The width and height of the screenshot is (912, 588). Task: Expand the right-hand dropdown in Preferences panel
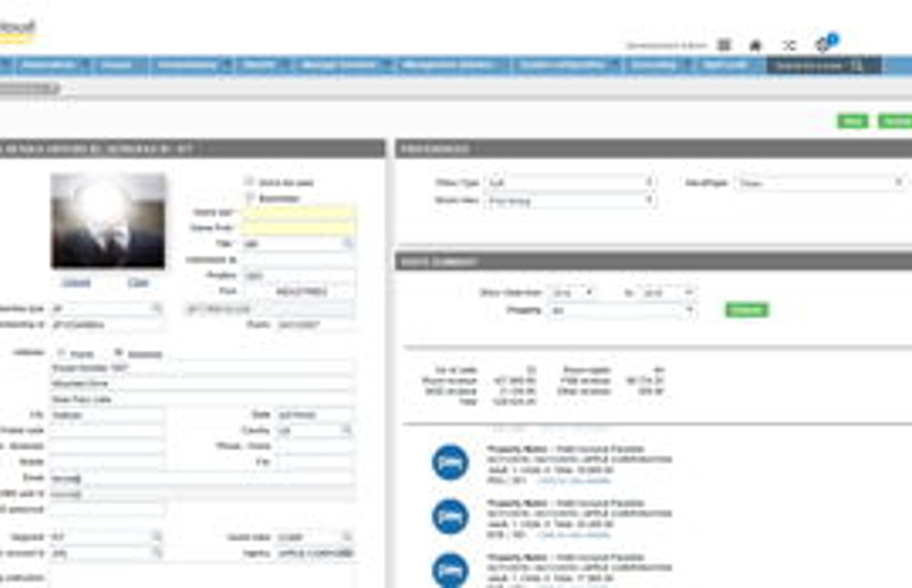coord(821,182)
